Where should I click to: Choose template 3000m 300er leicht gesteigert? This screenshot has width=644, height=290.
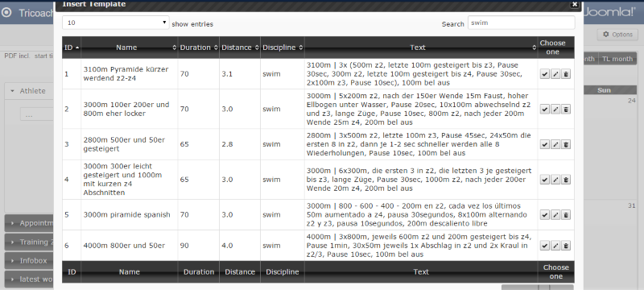(545, 180)
